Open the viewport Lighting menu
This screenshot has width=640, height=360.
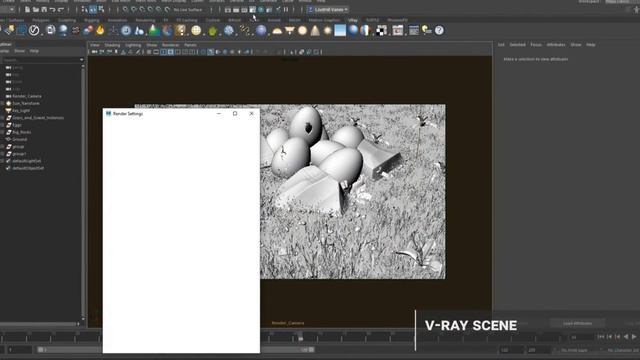(x=133, y=45)
